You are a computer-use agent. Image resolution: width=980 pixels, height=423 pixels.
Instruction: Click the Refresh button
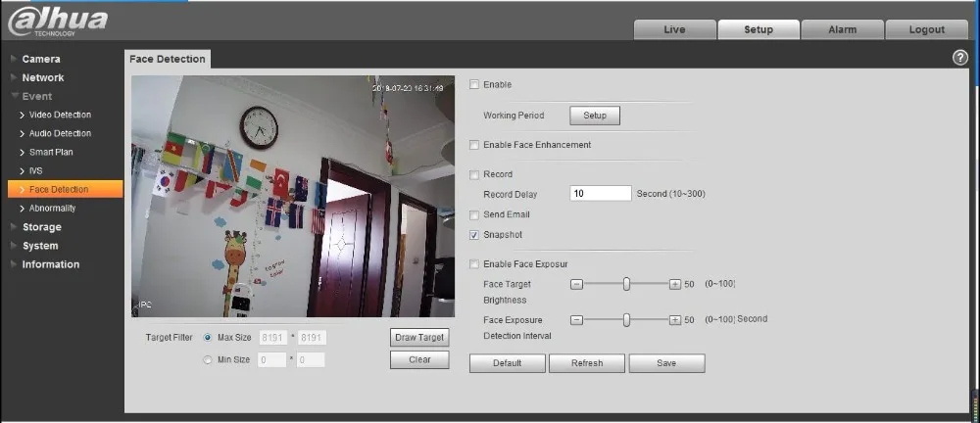coord(587,363)
